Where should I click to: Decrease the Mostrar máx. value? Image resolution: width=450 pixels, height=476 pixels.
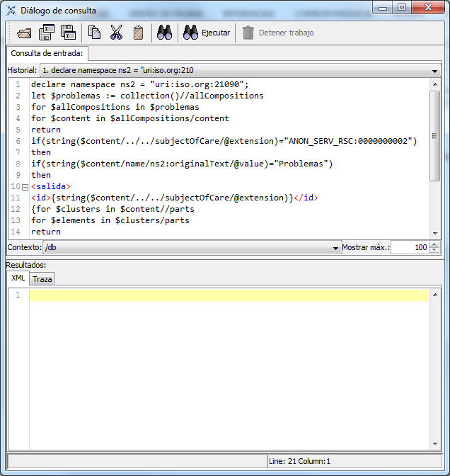(434, 251)
